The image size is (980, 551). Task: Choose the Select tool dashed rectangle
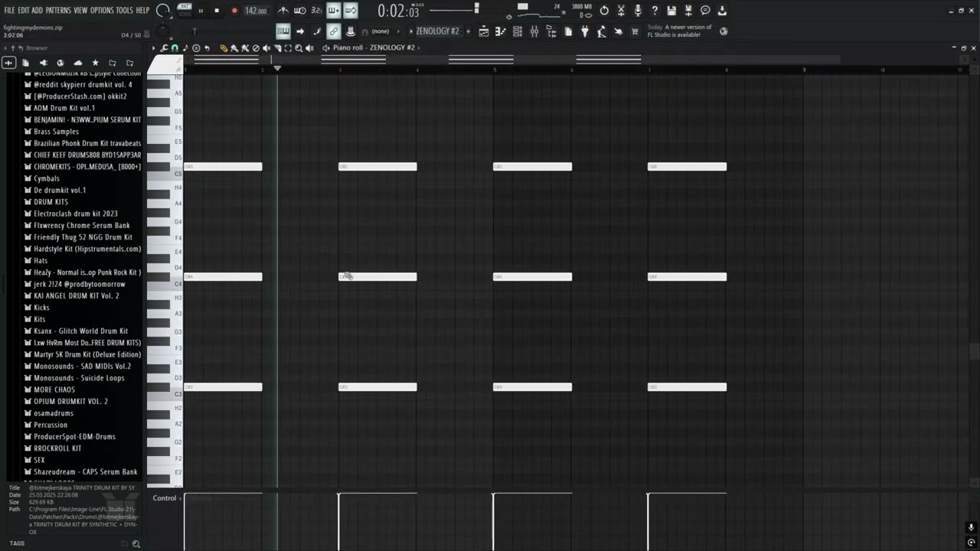pyautogui.click(x=288, y=48)
